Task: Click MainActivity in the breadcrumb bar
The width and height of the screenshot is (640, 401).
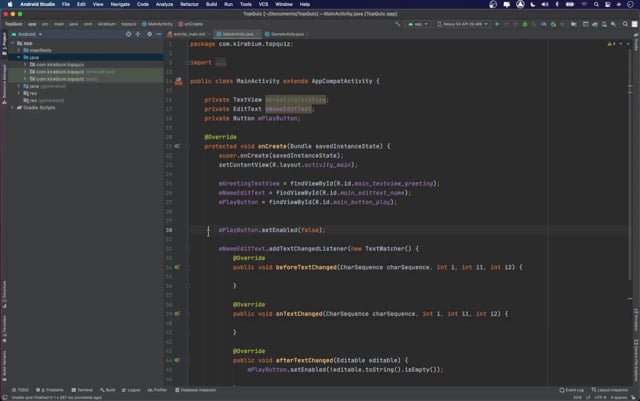Action: (x=158, y=24)
